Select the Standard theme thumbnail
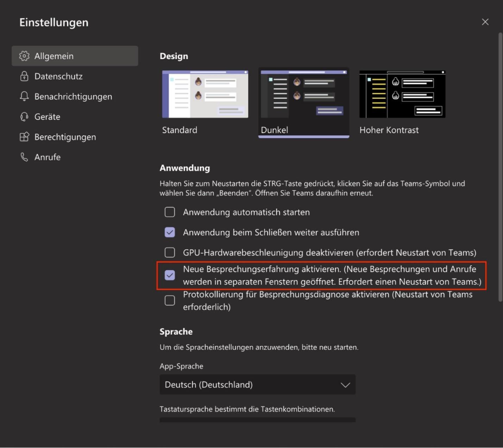 [x=205, y=94]
